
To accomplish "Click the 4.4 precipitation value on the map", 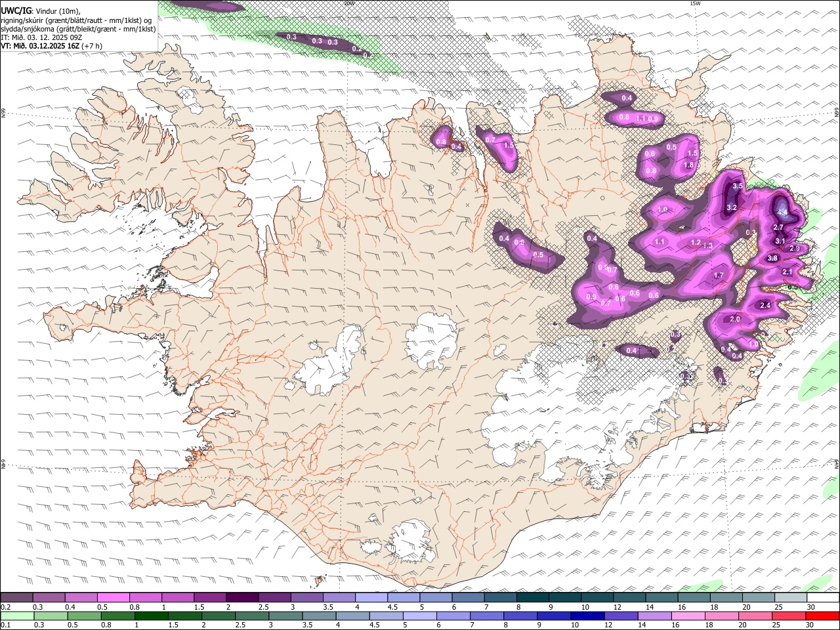I will point(782,213).
